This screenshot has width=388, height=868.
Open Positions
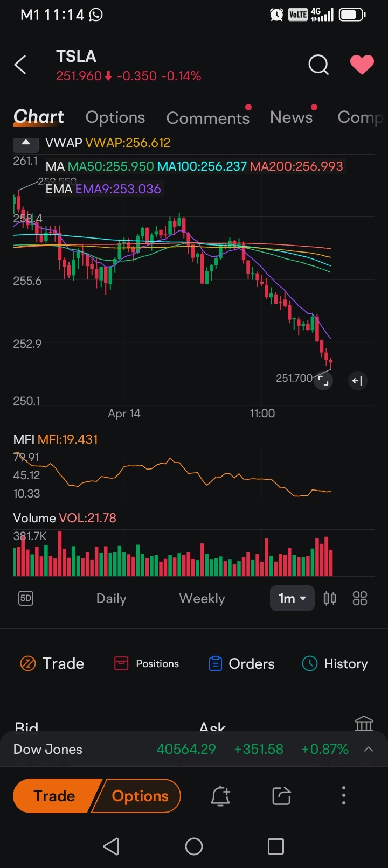click(147, 663)
